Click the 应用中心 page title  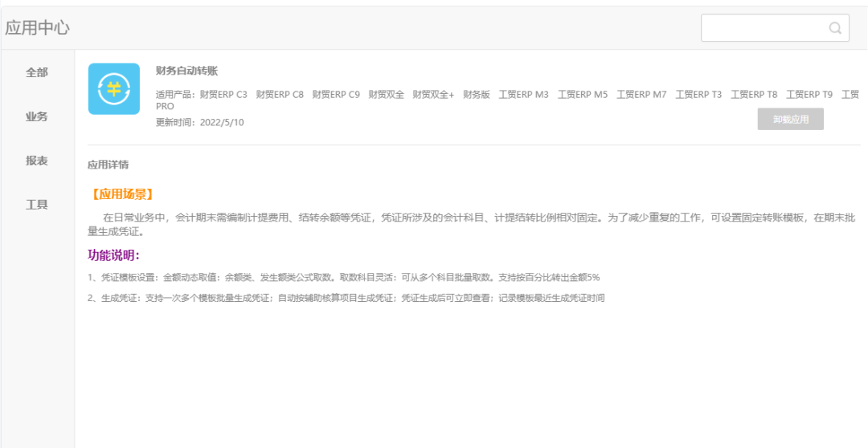(x=37, y=28)
